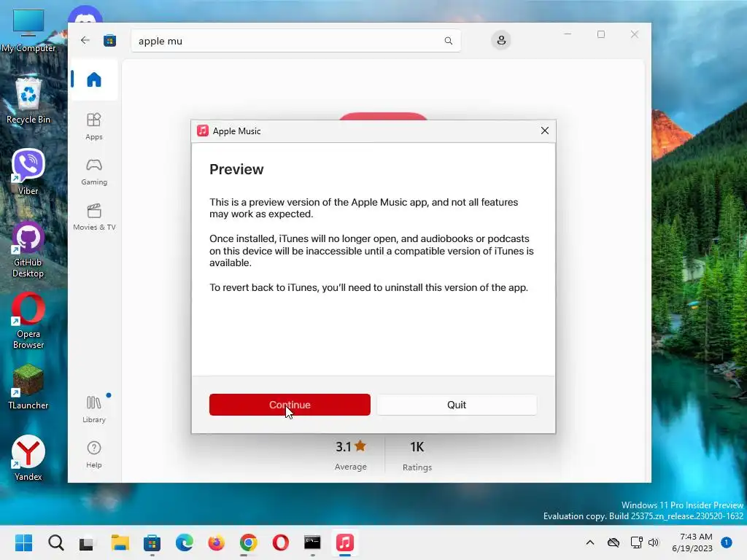Minimize the Microsoft Store window
The width and height of the screenshot is (747, 560).
coord(568,34)
